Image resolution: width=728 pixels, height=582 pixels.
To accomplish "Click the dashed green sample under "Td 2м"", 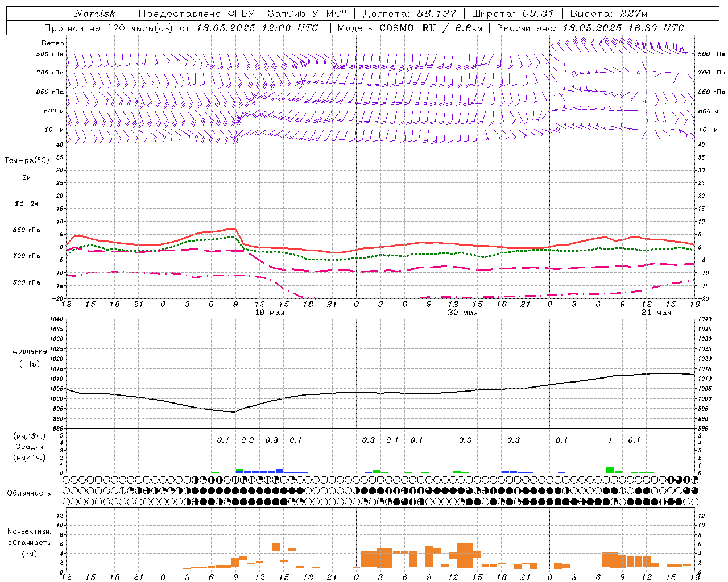I will click(x=26, y=210).
